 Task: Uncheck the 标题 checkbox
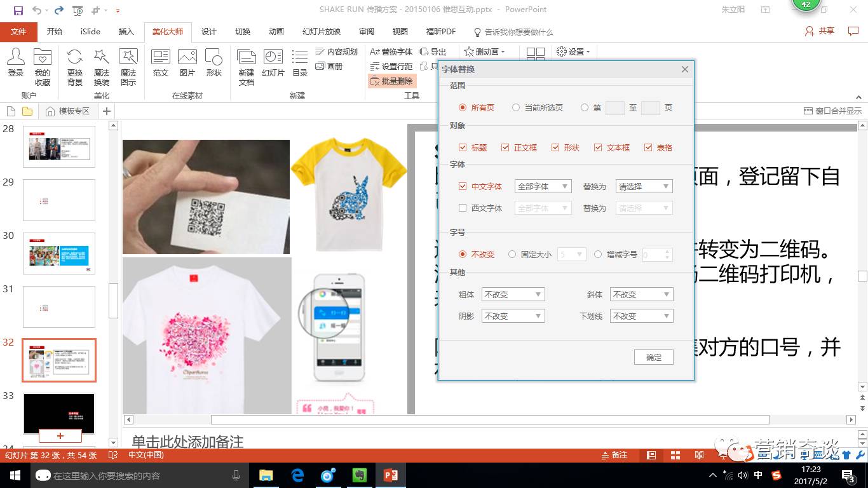pos(463,147)
